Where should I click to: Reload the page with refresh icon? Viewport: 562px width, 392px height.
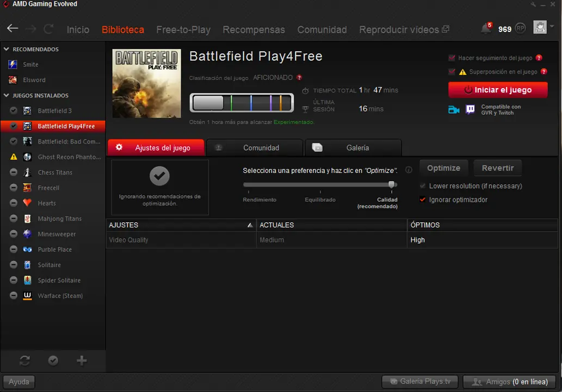tap(48, 29)
